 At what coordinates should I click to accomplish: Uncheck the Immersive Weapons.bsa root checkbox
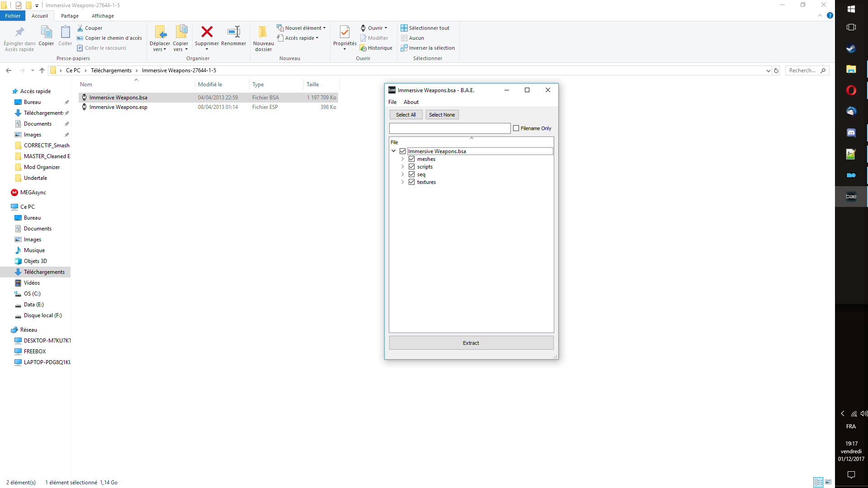click(x=402, y=151)
